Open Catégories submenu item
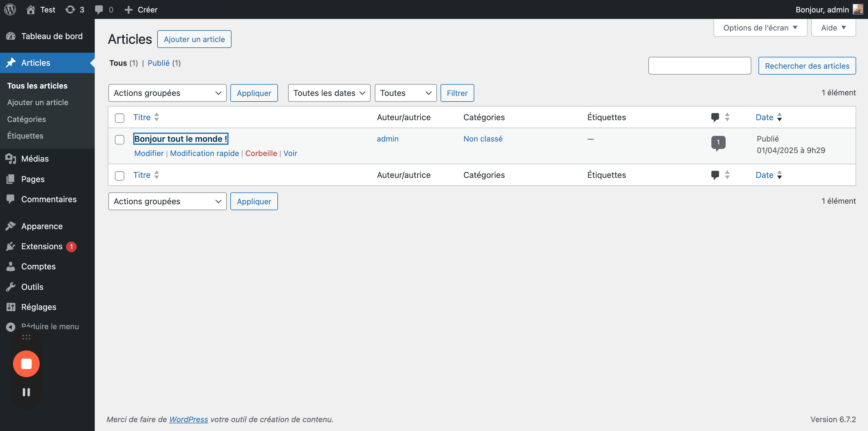This screenshot has height=431, width=868. coord(27,119)
